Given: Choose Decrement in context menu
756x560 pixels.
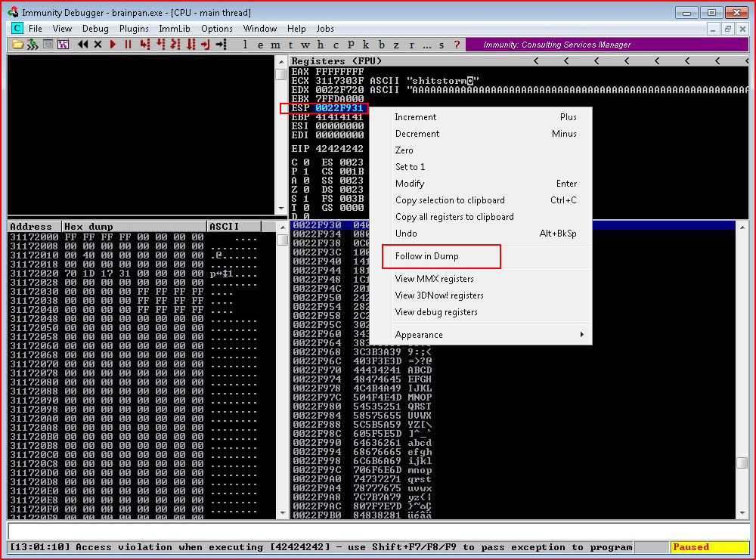Looking at the screenshot, I should click(481, 134).
